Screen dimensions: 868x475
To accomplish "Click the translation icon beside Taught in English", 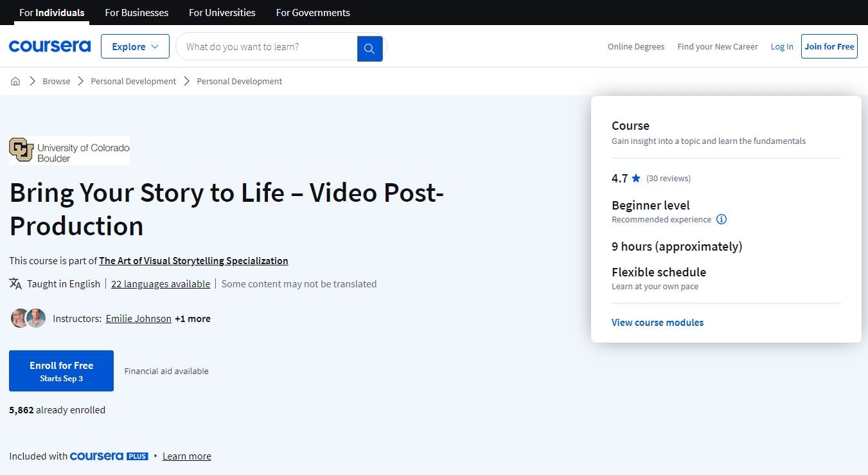I will [15, 283].
